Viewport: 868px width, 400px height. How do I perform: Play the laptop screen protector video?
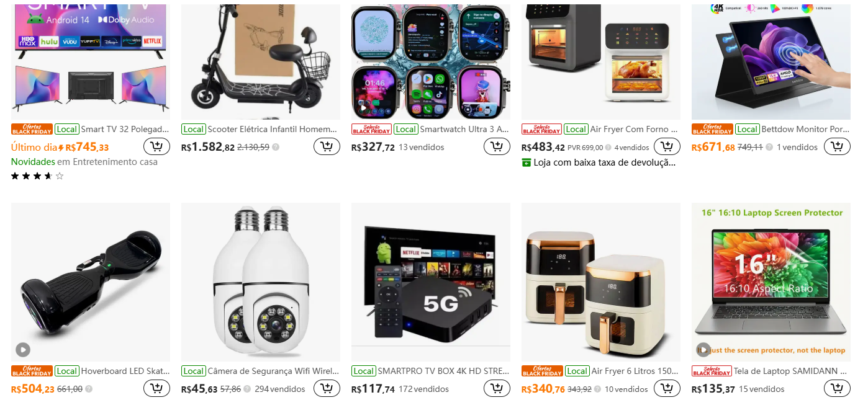pos(703,350)
